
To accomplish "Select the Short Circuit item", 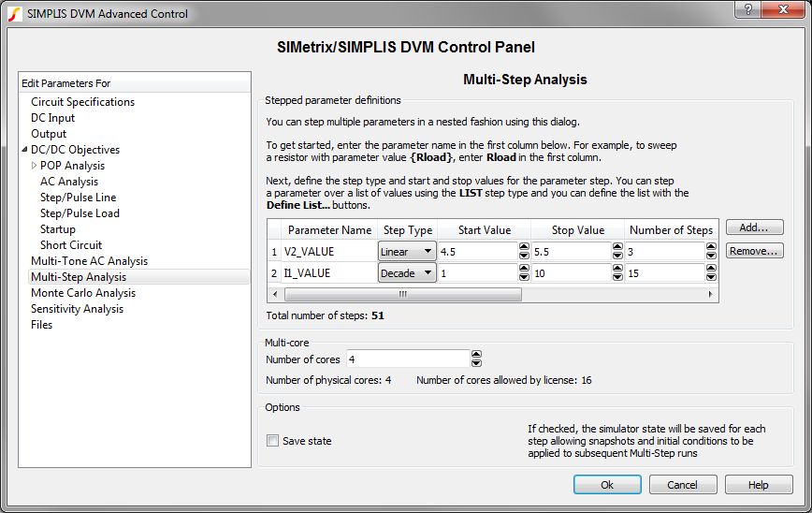I will coord(71,245).
